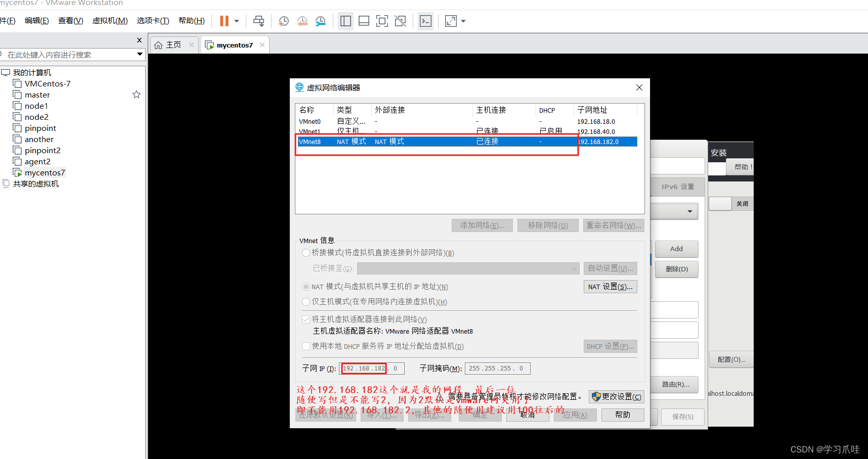Select node1 virtual machine

click(36, 106)
